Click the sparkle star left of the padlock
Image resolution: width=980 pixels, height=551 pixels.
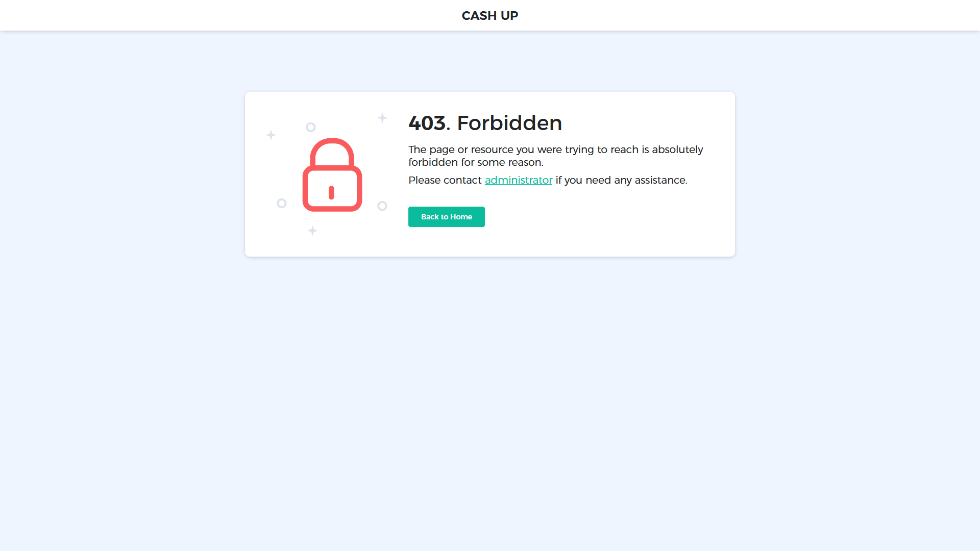271,135
